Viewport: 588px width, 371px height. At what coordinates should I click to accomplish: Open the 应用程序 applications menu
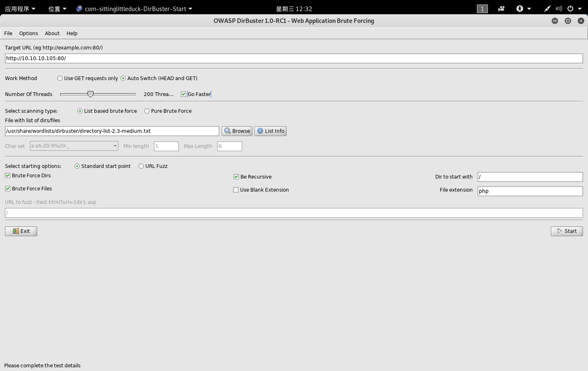[20, 8]
